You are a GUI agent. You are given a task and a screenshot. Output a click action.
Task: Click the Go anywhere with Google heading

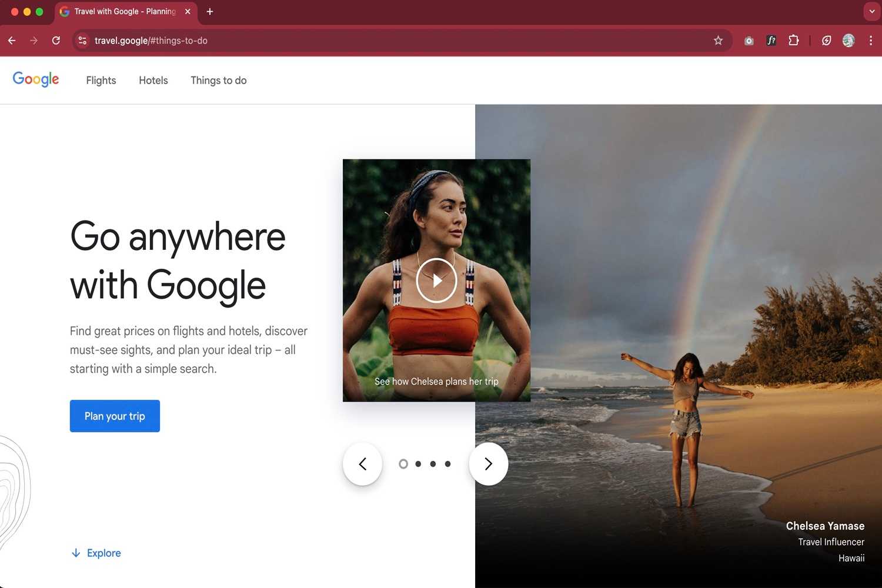(x=178, y=262)
